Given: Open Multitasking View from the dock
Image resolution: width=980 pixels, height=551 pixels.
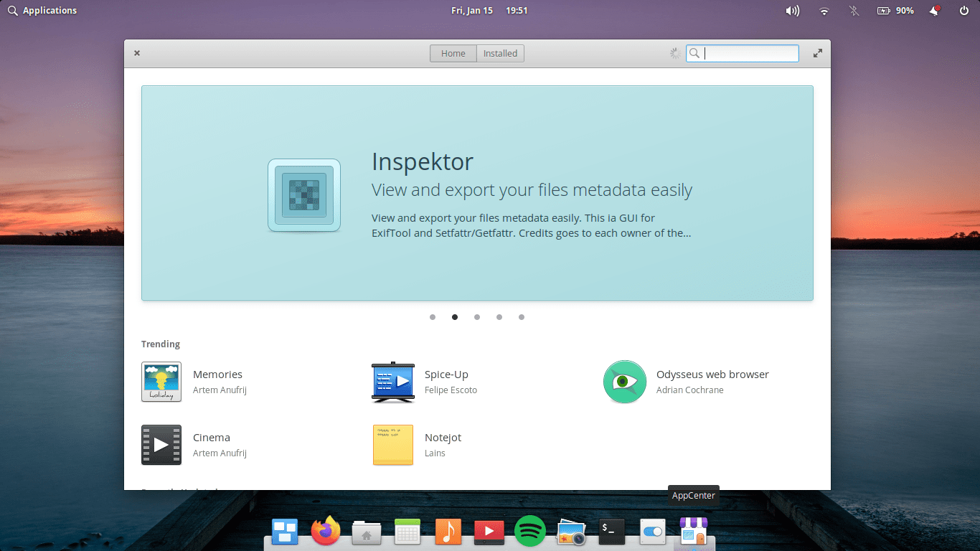Looking at the screenshot, I should pyautogui.click(x=285, y=532).
